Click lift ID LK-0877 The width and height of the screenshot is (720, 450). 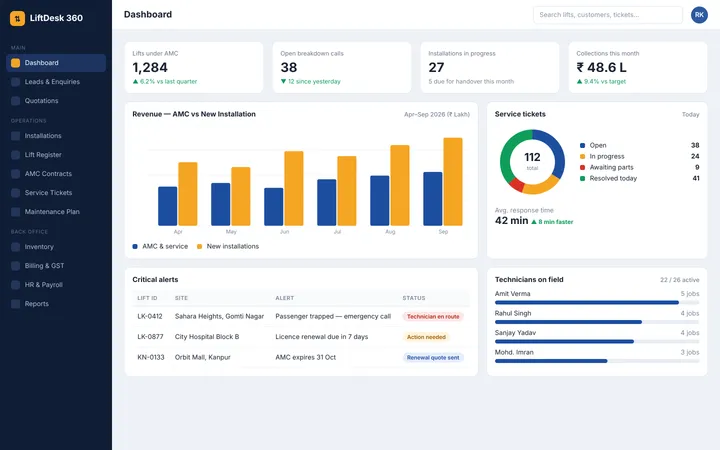coord(150,337)
